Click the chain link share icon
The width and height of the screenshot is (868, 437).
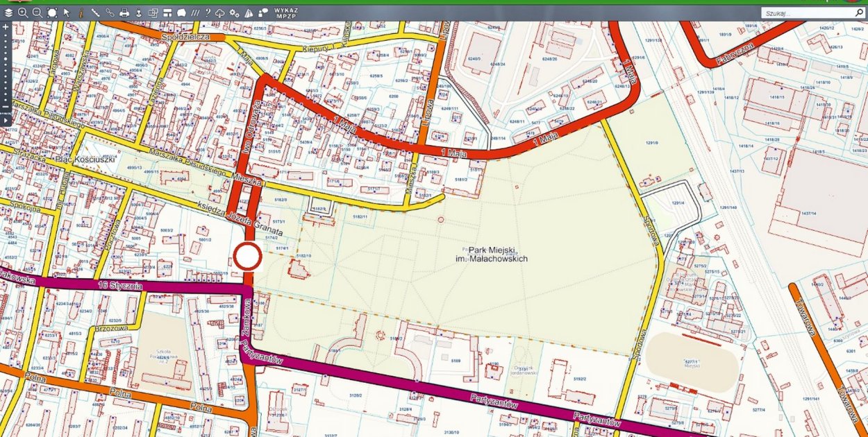110,13
